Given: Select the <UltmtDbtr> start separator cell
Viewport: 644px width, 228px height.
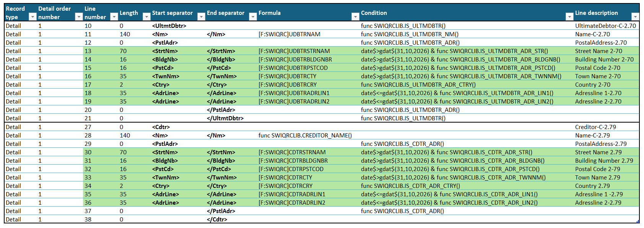Looking at the screenshot, I should [169, 26].
